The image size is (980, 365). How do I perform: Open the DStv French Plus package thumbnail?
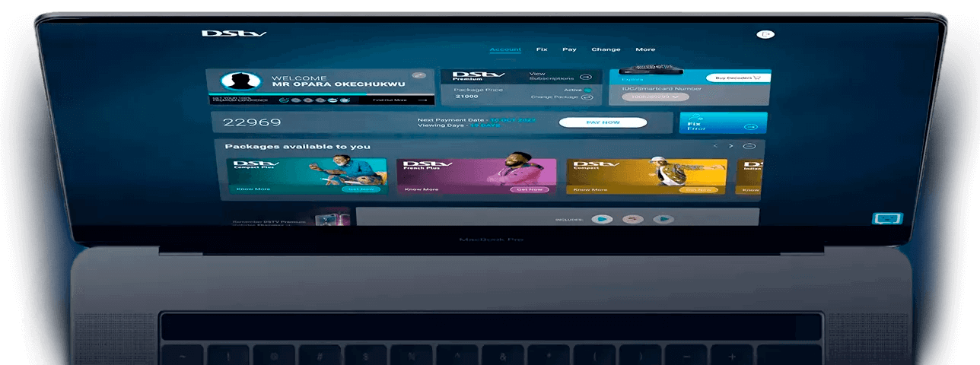(x=476, y=176)
